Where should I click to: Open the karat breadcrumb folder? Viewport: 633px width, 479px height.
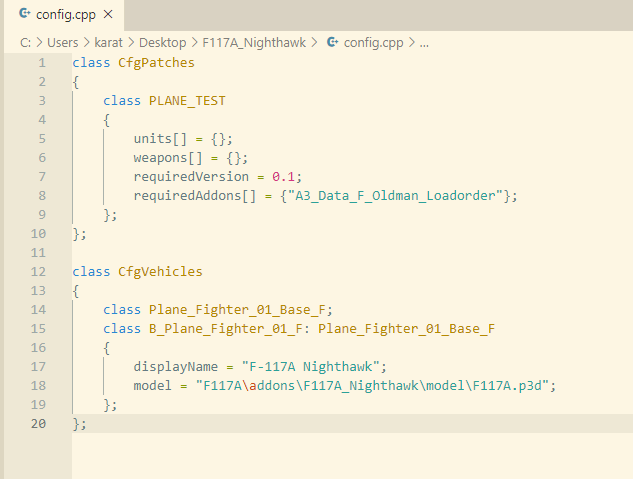coord(108,43)
